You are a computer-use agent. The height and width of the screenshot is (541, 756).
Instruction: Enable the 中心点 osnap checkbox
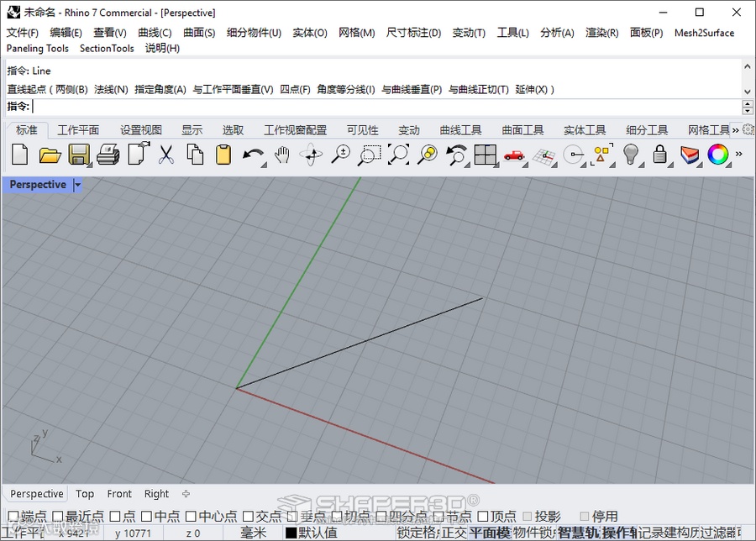(191, 517)
